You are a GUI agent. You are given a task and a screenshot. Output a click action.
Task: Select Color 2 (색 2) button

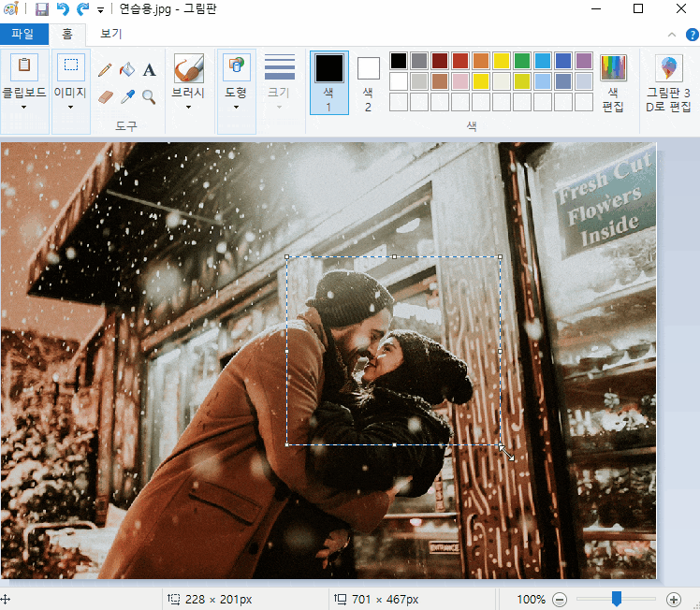tap(369, 82)
